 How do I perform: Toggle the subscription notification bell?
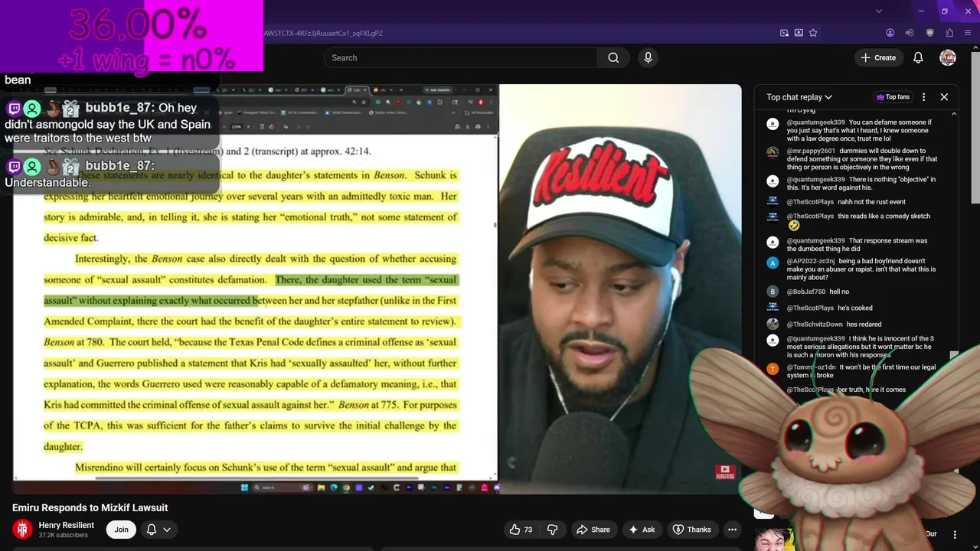[152, 530]
